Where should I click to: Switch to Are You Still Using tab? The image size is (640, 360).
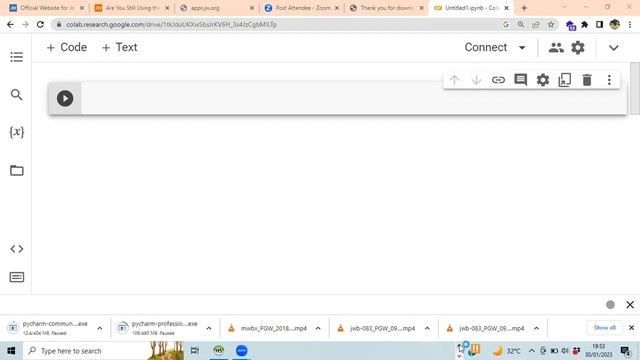[131, 8]
